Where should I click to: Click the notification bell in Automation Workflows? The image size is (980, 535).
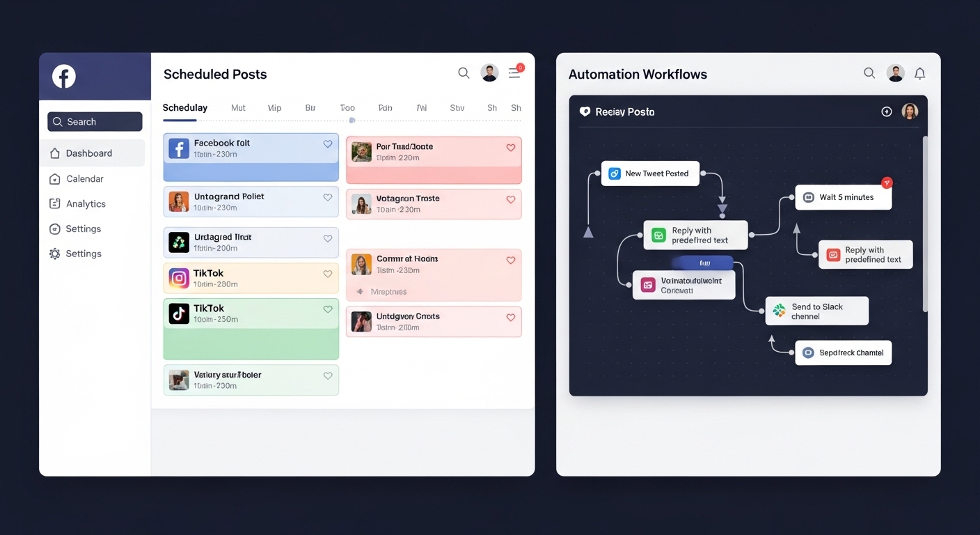(919, 74)
